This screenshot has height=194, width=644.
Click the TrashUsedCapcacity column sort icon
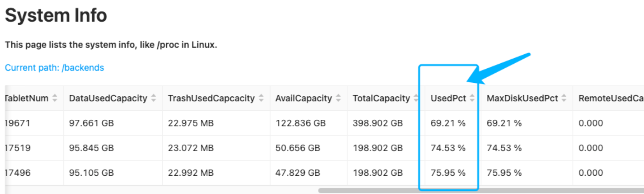(261, 98)
